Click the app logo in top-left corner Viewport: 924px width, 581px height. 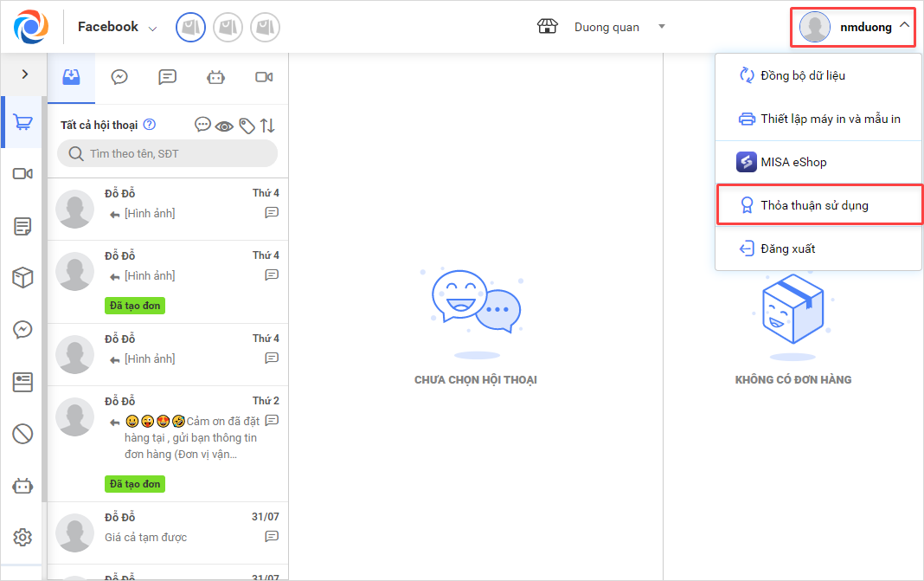[30, 27]
